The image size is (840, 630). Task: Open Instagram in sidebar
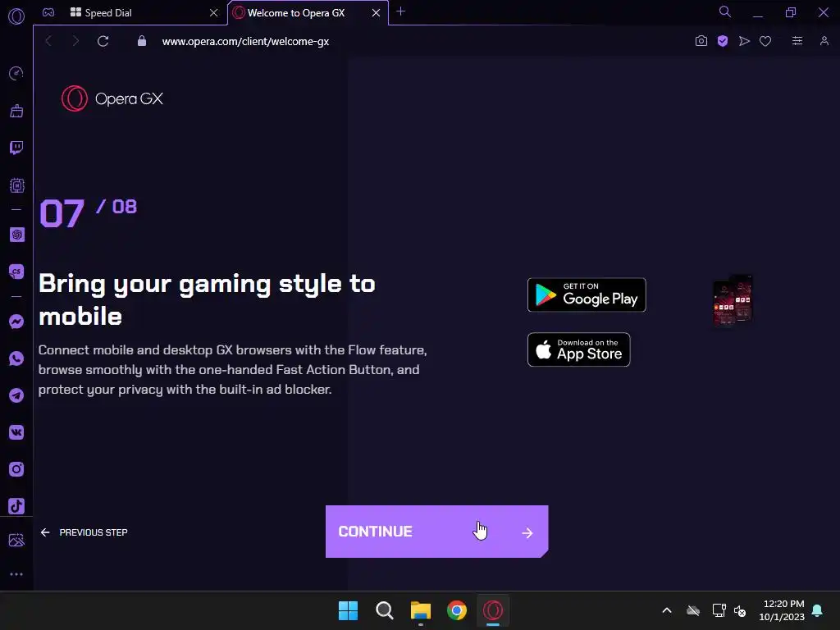pyautogui.click(x=16, y=469)
